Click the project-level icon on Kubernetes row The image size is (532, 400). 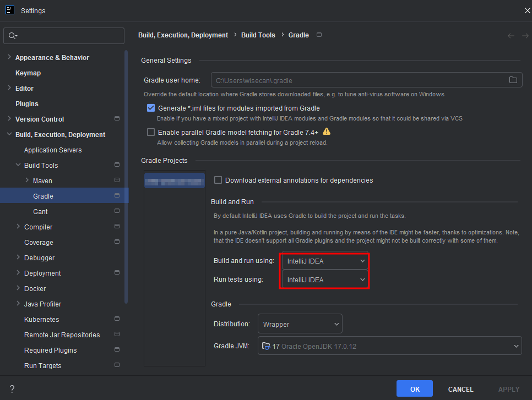pos(117,319)
